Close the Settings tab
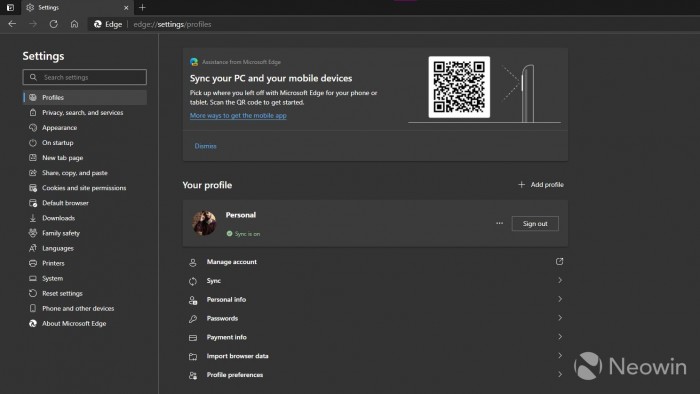Viewport: 700px width, 394px height. click(x=126, y=8)
